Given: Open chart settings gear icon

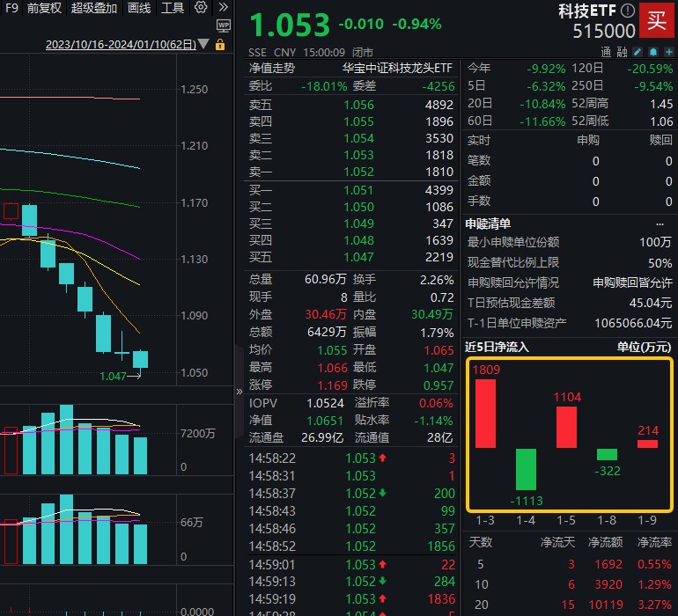Looking at the screenshot, I should 200,7.
